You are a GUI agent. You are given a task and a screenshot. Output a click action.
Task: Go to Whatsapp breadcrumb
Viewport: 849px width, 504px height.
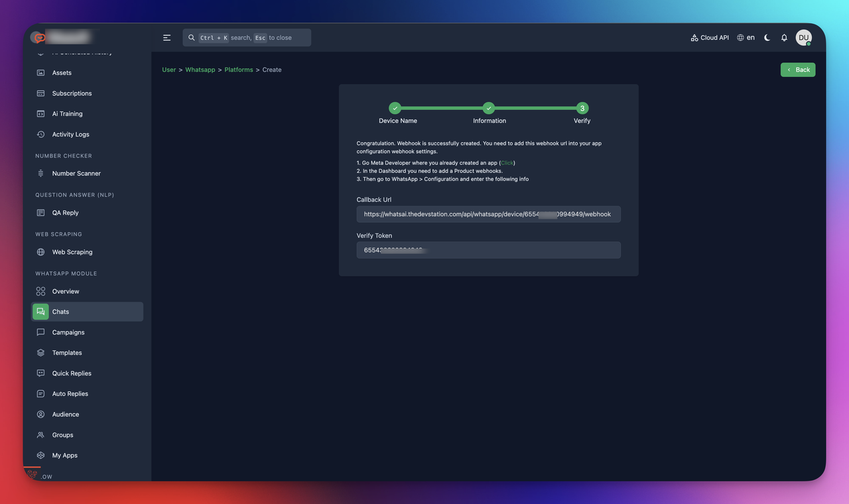pyautogui.click(x=200, y=70)
